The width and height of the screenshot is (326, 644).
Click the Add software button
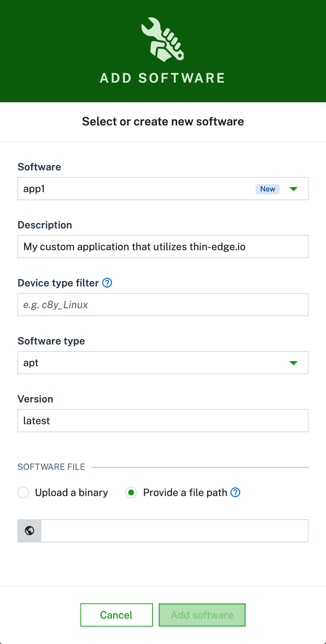202,615
